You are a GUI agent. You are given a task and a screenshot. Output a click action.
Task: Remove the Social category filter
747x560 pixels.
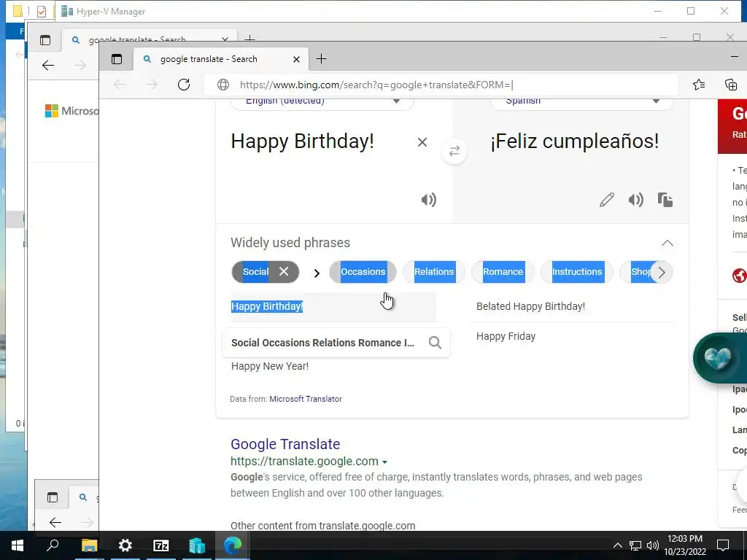(284, 271)
